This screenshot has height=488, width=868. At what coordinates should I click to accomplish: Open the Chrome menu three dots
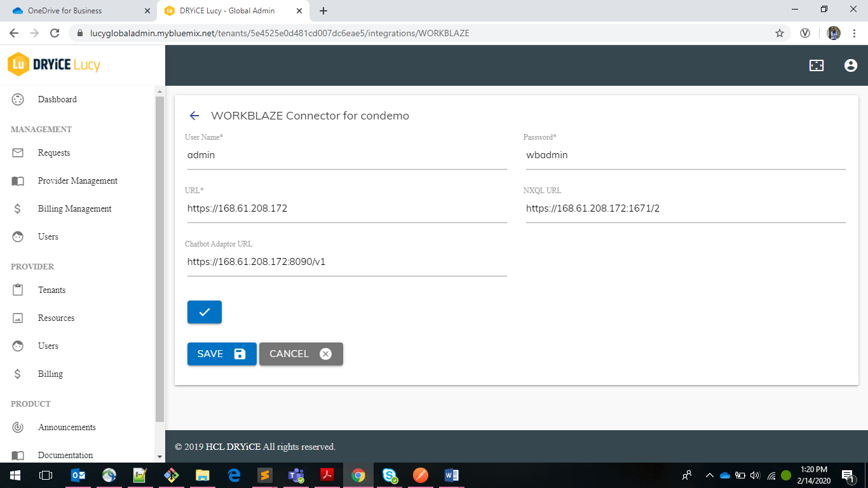click(853, 33)
